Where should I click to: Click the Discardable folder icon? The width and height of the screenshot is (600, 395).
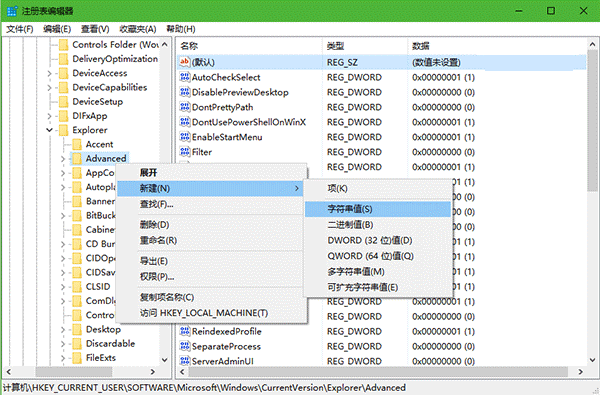click(77, 343)
